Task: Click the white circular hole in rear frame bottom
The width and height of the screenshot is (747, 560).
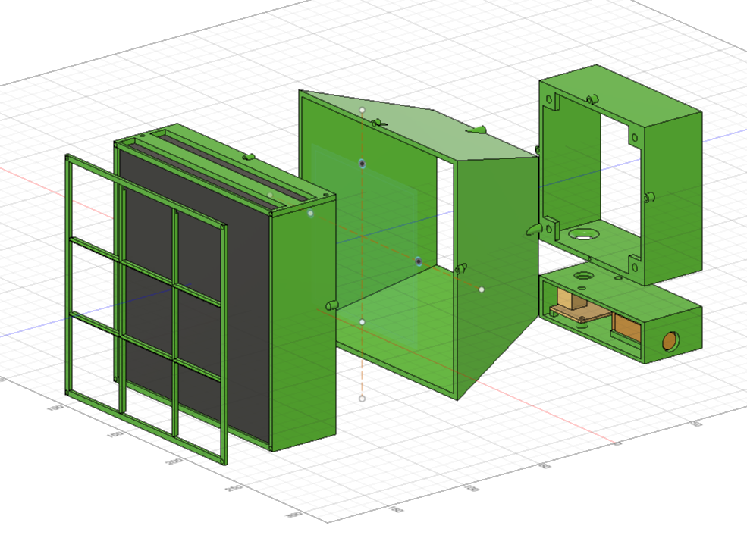Action: coord(584,235)
